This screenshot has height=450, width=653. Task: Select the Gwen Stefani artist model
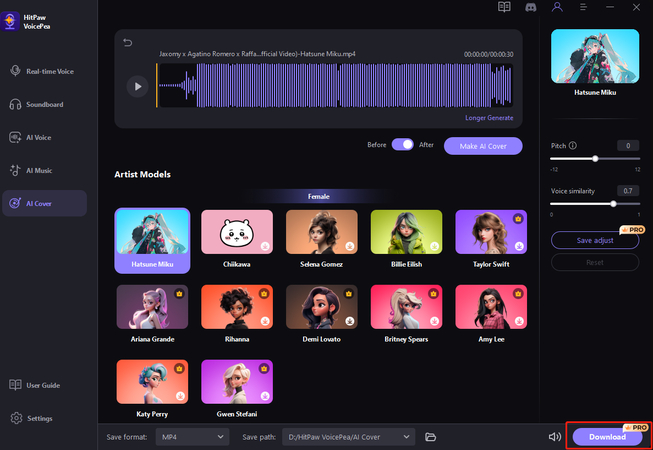point(237,390)
